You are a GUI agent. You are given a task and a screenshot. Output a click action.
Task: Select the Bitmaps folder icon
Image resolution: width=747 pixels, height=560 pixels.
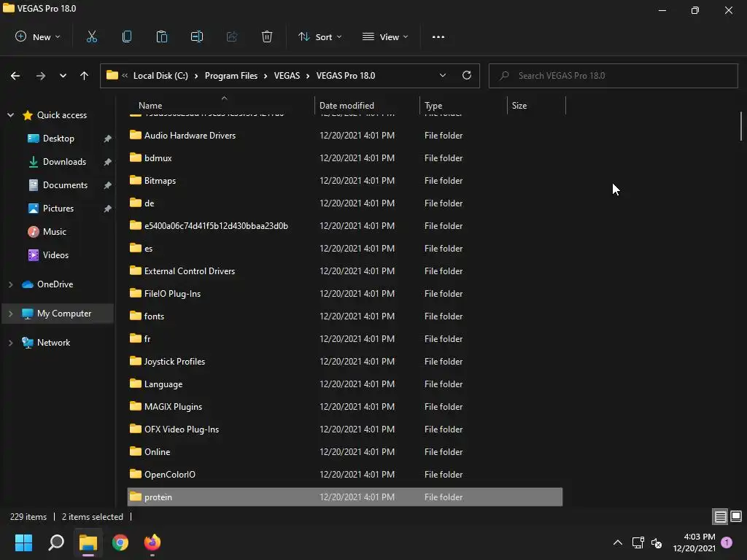135,180
